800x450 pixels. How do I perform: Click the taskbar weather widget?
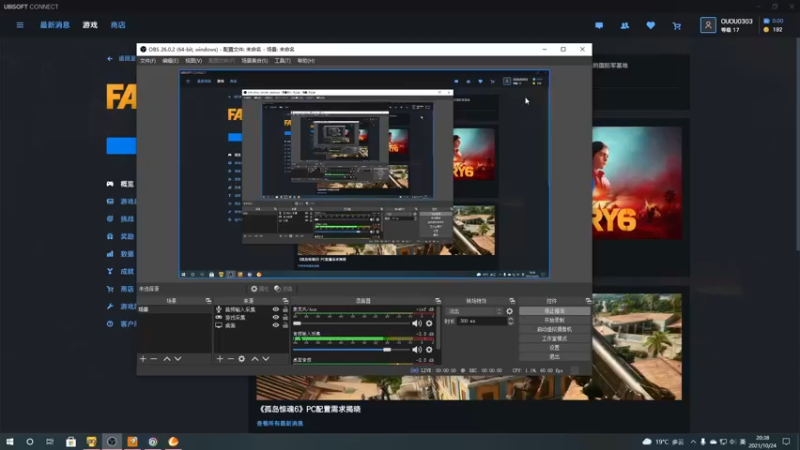click(x=663, y=441)
